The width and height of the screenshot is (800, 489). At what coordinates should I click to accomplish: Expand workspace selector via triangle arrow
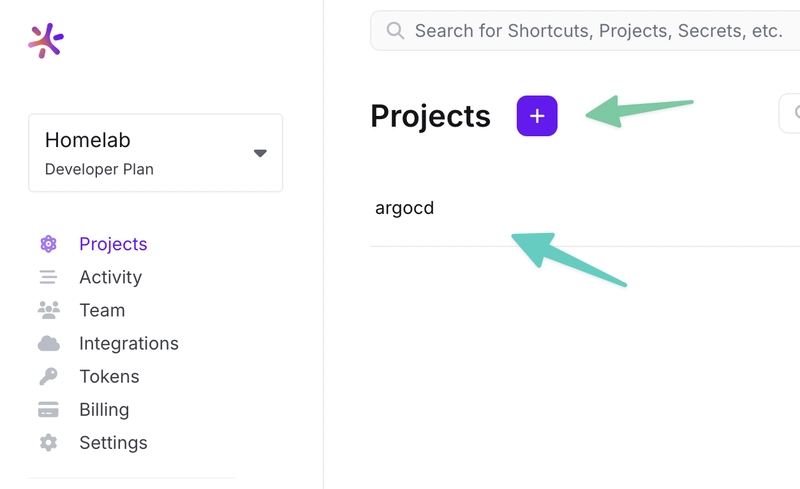tap(260, 153)
